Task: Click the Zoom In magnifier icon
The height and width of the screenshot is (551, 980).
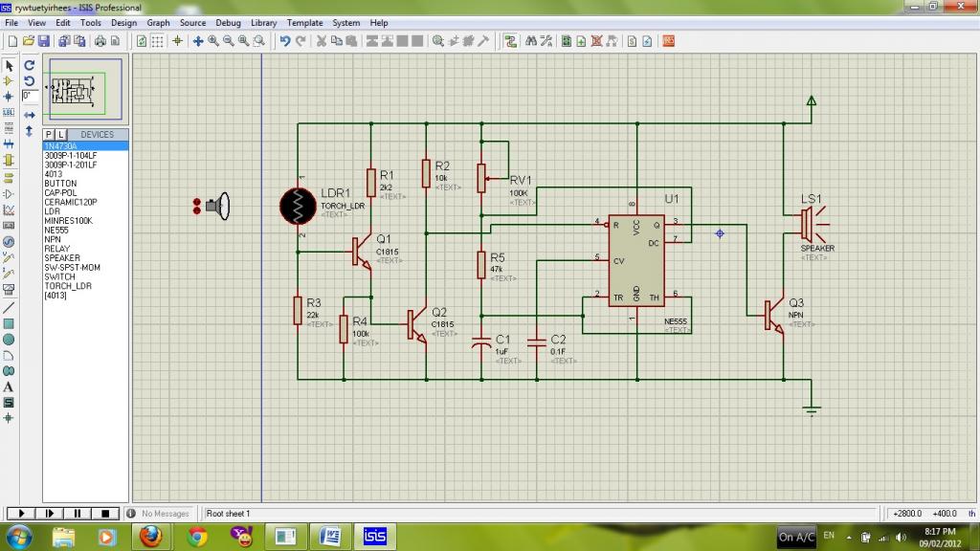Action: click(x=213, y=41)
